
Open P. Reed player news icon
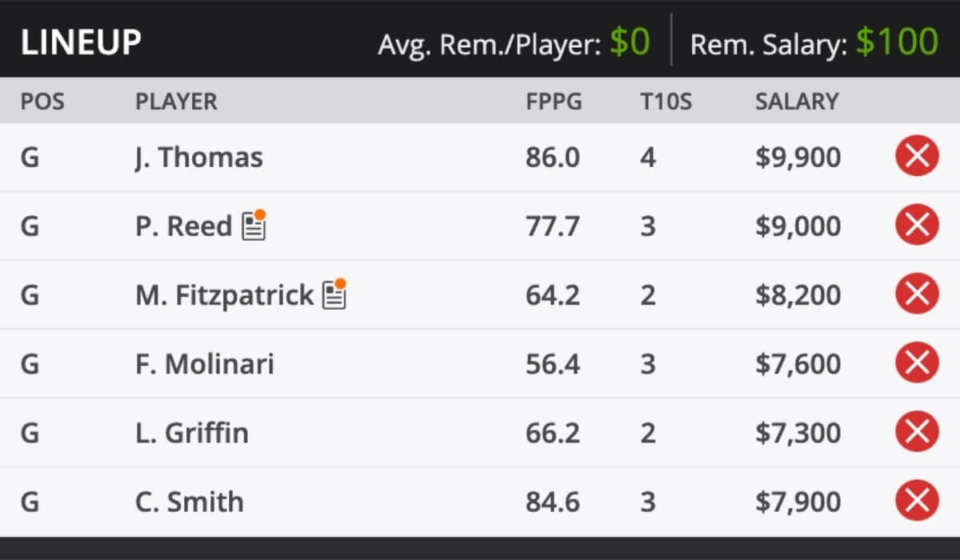(x=254, y=226)
